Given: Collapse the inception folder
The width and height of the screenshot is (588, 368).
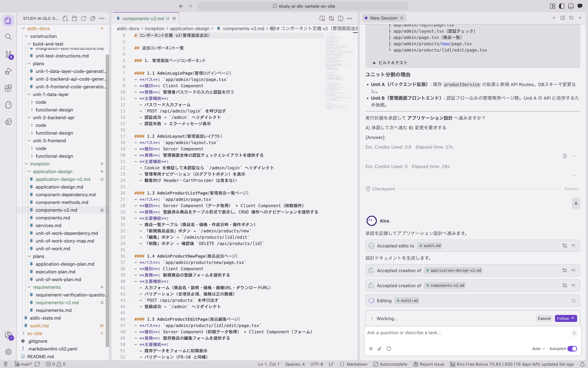Looking at the screenshot, I should pos(26,164).
